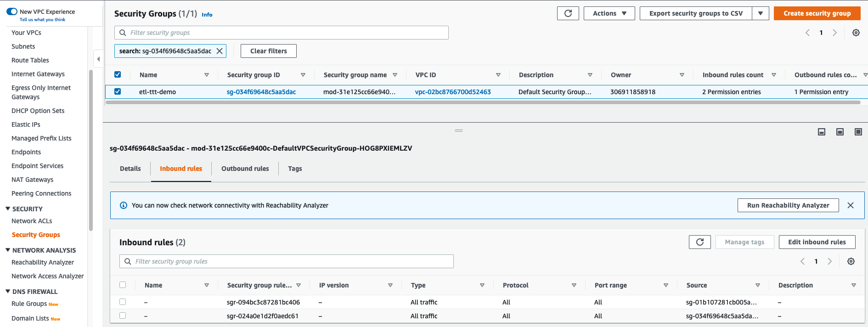Collapse the left navigation pane
The height and width of the screenshot is (327, 868).
coord(98,59)
